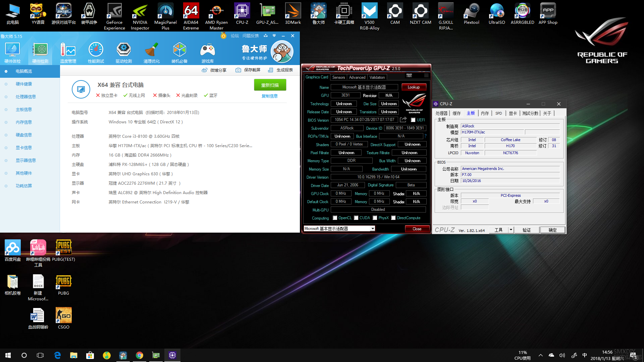Click the GPU-Z Lookup button
Image resolution: width=644 pixels, height=362 pixels.
pyautogui.click(x=414, y=87)
